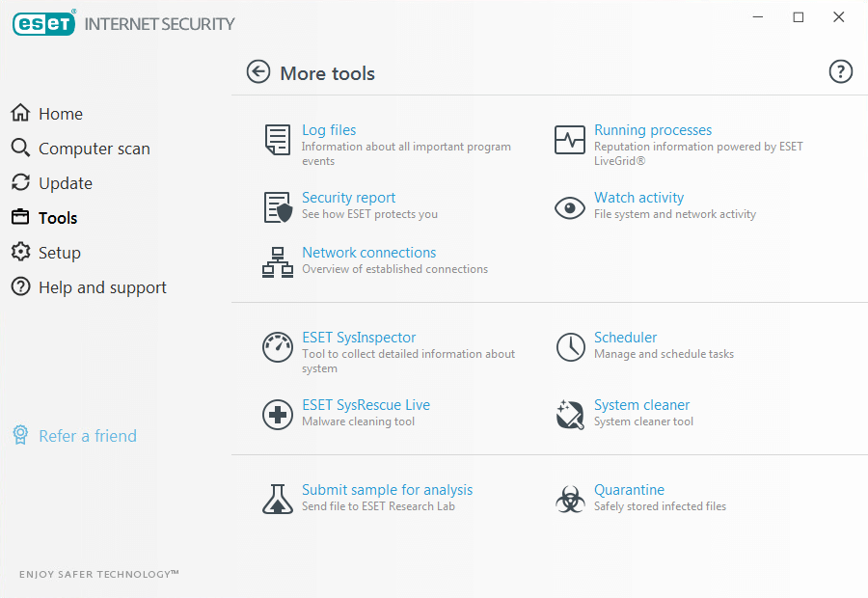Click the Running processes heartbeat icon

[570, 140]
